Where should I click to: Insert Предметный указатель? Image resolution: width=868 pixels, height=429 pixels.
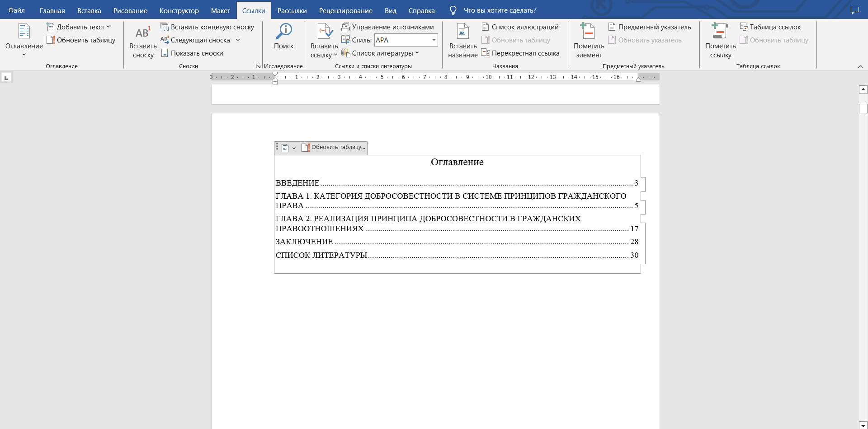(649, 27)
